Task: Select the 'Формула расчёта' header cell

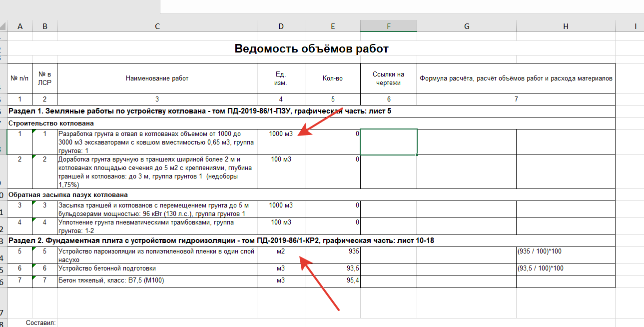Action: [x=516, y=78]
